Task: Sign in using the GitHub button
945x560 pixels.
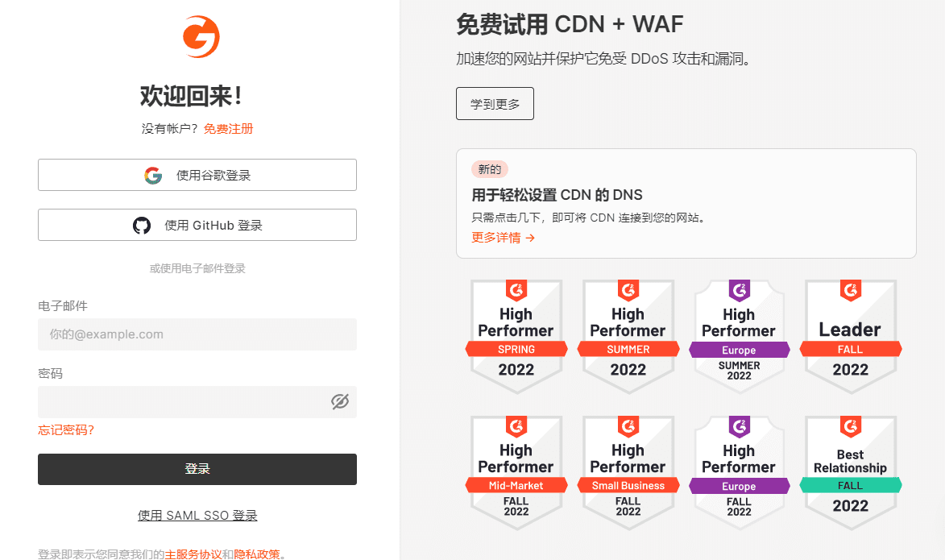Action: click(x=197, y=225)
